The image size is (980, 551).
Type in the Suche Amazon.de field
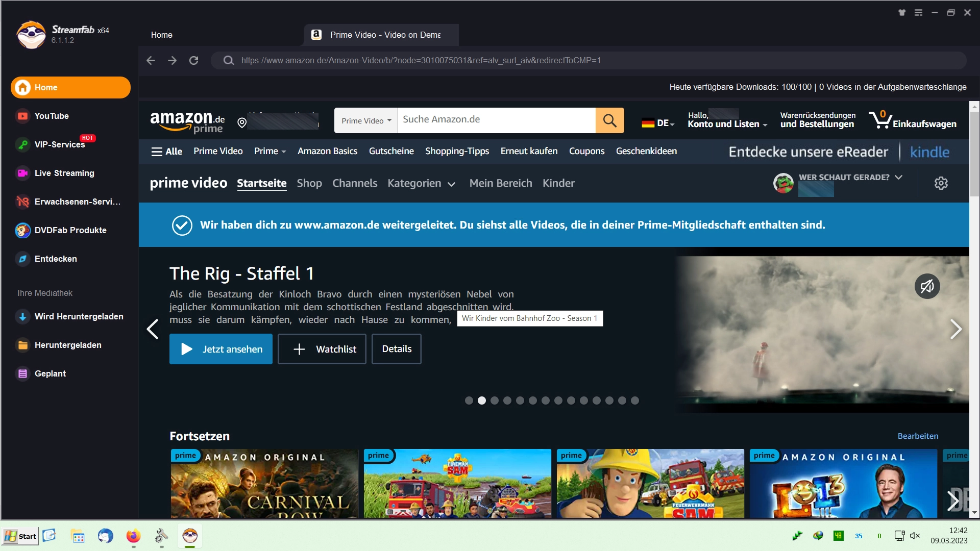click(496, 120)
